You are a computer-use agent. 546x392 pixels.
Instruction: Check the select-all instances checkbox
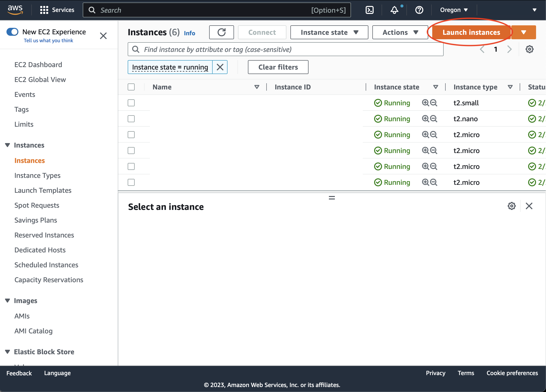[131, 87]
